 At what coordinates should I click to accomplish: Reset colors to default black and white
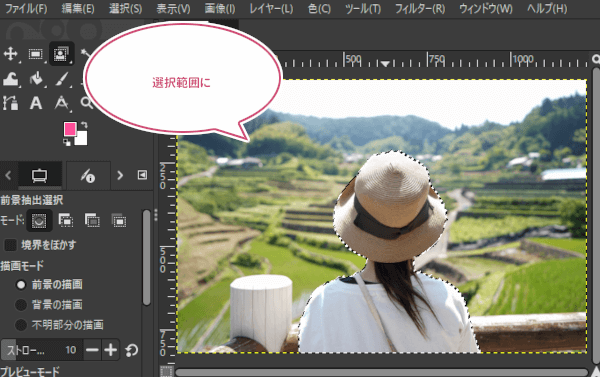pyautogui.click(x=67, y=142)
